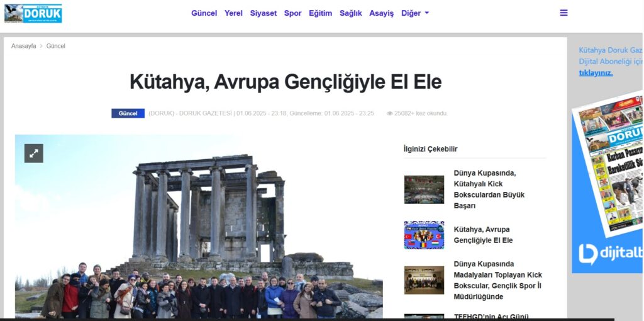The width and height of the screenshot is (644, 321).
Task: Click the Doruk newspaper digital subscription banner
Action: pyautogui.click(x=608, y=182)
